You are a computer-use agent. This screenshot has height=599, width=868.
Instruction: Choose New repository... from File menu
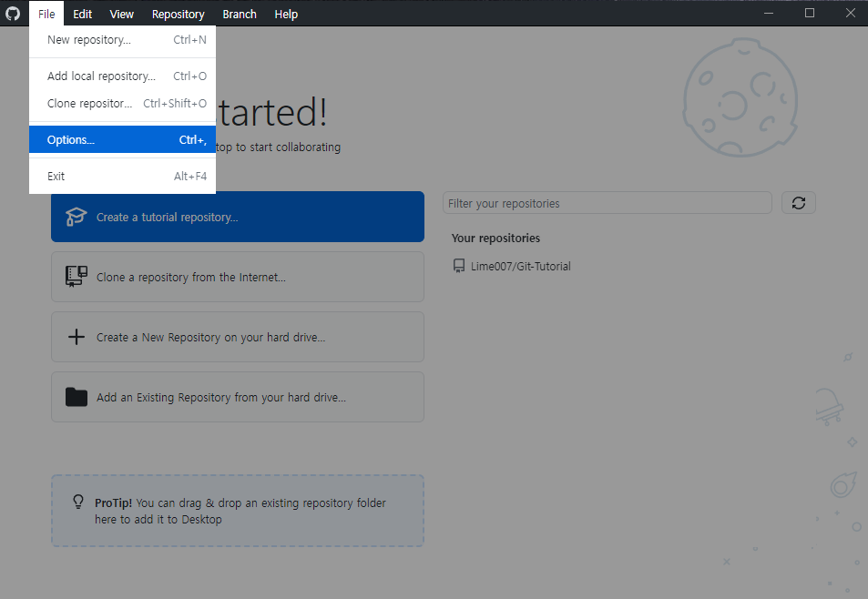pyautogui.click(x=122, y=40)
